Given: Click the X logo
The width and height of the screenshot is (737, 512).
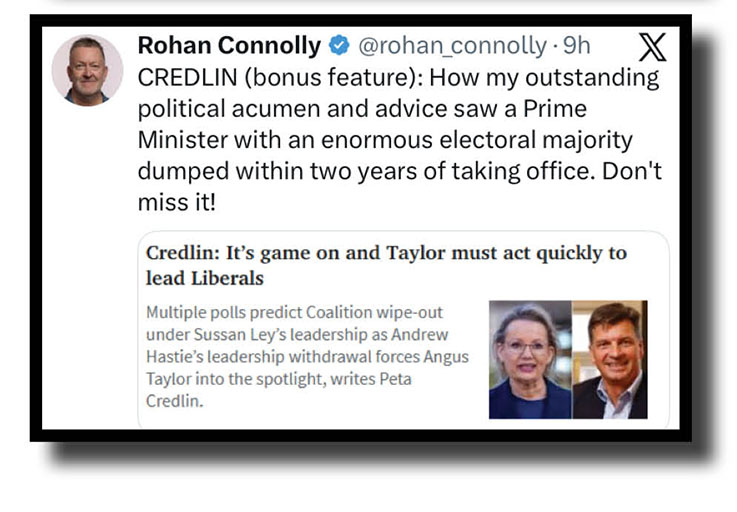Looking at the screenshot, I should (652, 46).
